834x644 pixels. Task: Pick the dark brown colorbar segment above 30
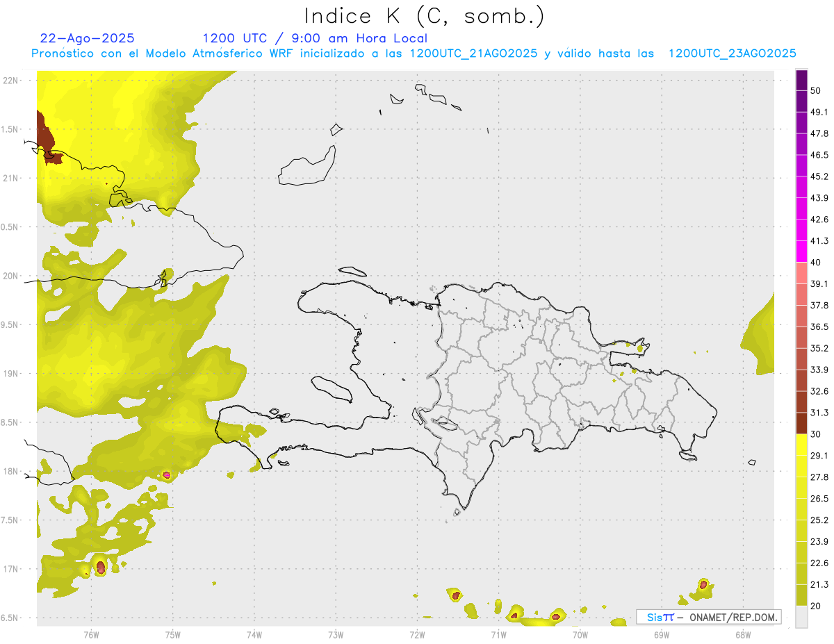[x=801, y=422]
